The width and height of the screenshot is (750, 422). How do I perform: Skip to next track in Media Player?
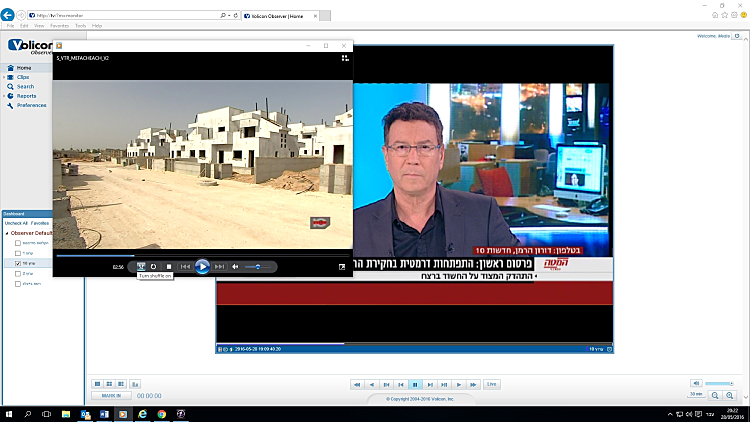pyautogui.click(x=219, y=267)
